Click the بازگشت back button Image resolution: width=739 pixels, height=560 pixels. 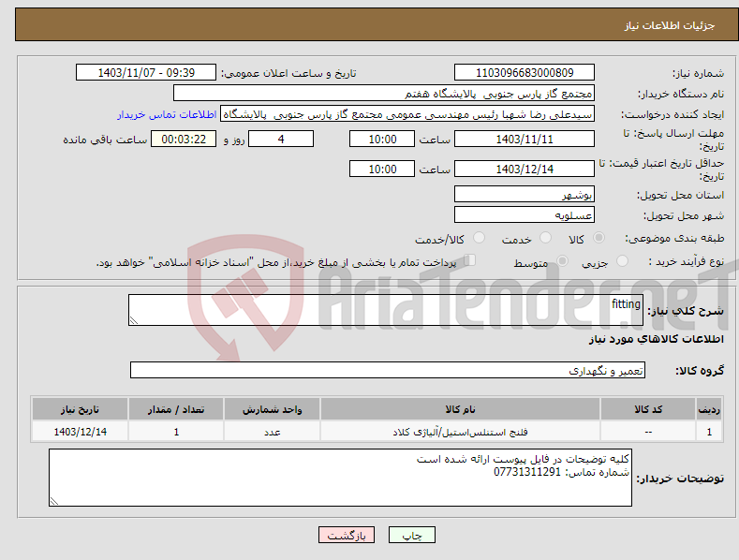pos(347,535)
